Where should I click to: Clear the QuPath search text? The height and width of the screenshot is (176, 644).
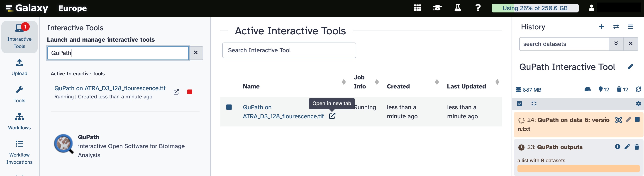pyautogui.click(x=196, y=53)
